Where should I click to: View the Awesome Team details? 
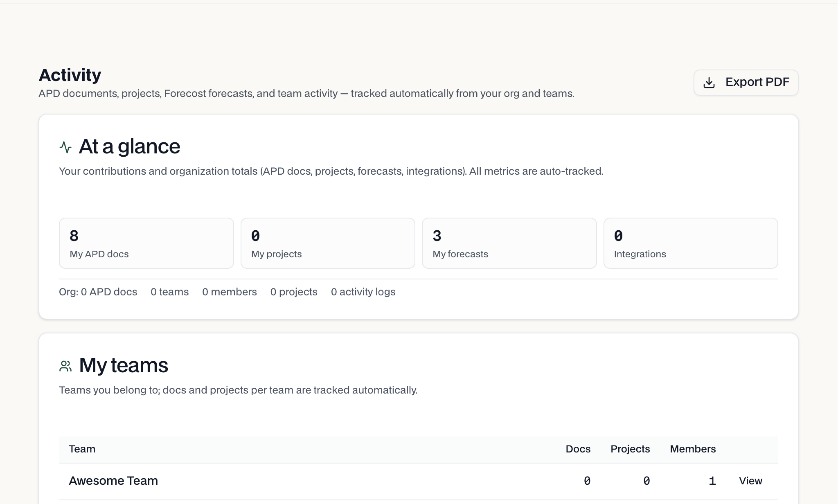[750, 481]
